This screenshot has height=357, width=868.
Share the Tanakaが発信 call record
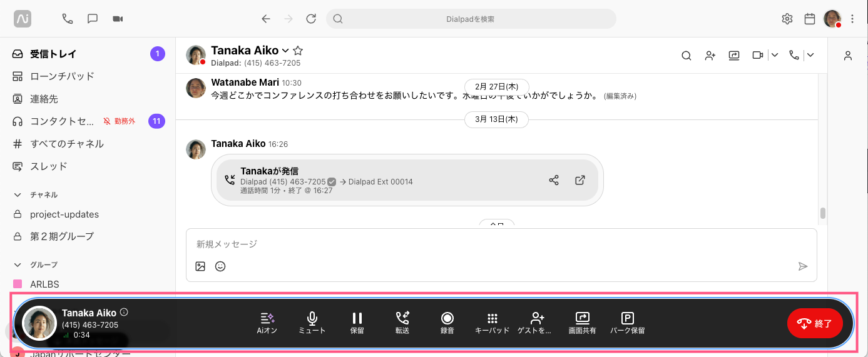[554, 180]
